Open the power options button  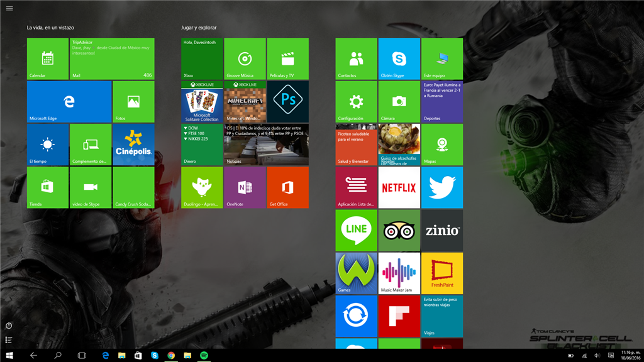point(9,326)
